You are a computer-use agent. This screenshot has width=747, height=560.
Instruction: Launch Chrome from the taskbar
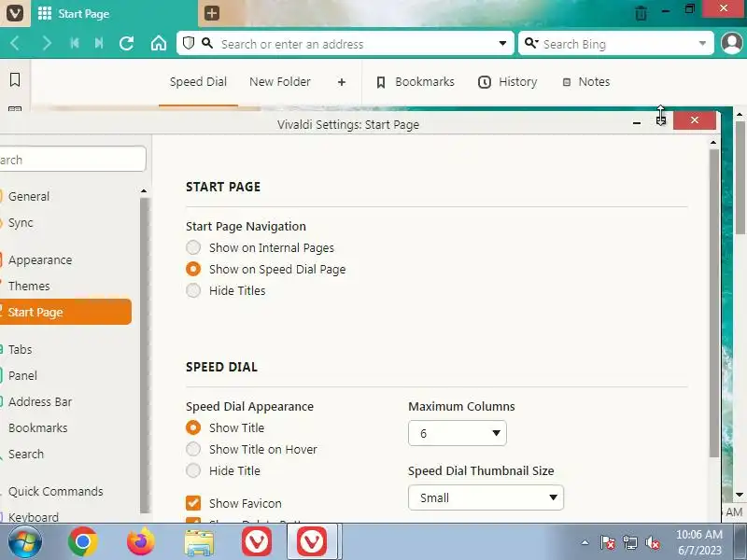pos(82,542)
